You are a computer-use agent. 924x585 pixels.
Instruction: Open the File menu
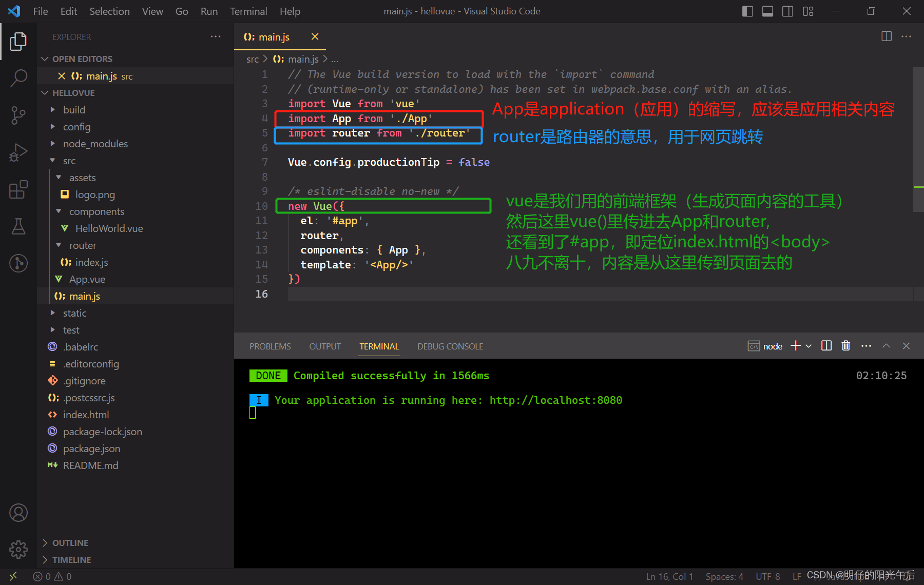[41, 11]
